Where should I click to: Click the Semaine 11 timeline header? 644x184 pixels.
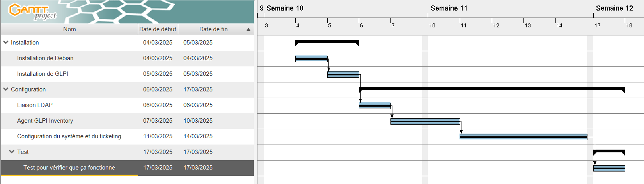coord(449,8)
